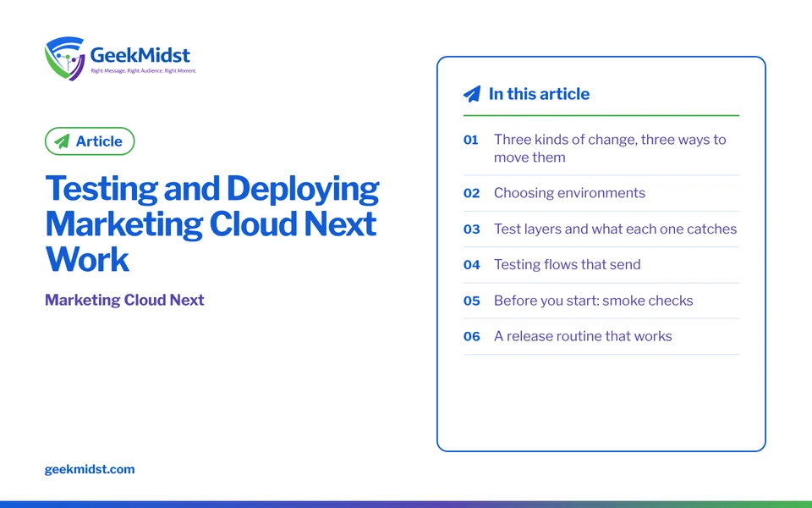Open Test layers and what each one catches
Screen dimensions: 812x508
click(x=601, y=229)
